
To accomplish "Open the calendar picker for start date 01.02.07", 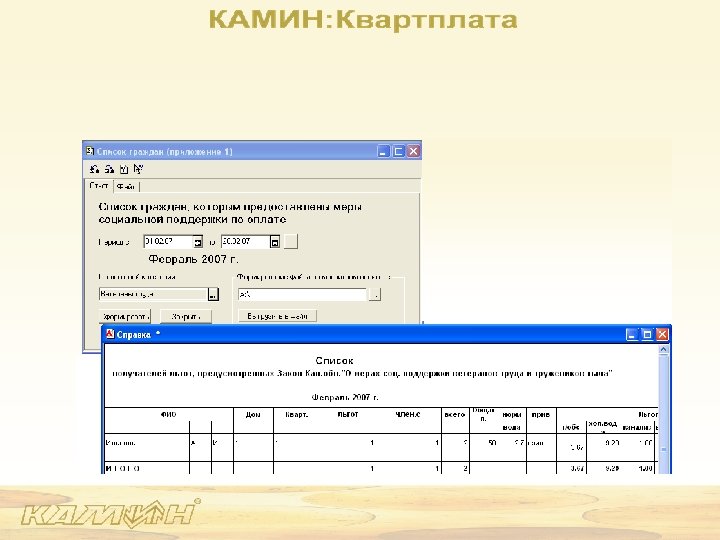I will click(197, 242).
